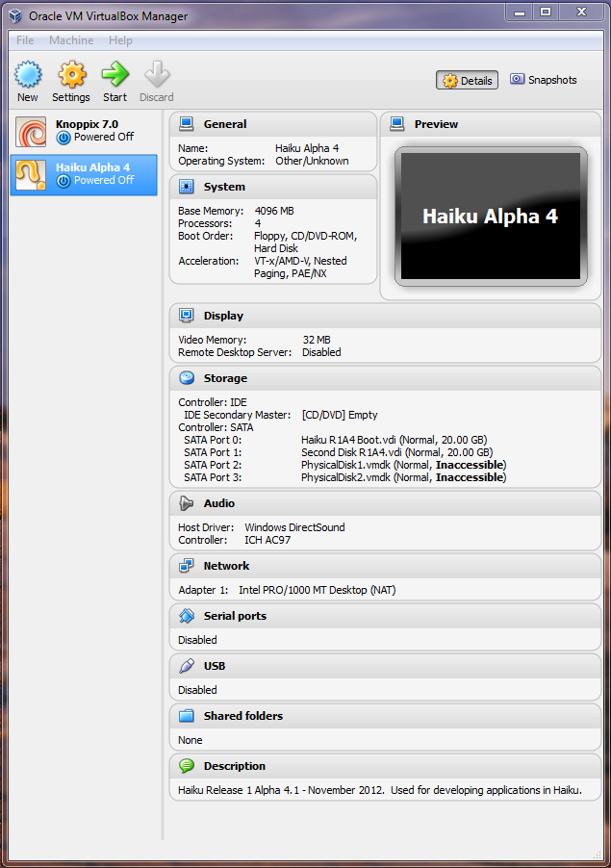Click the power state icon under Haiku Alpha 4

[x=64, y=181]
